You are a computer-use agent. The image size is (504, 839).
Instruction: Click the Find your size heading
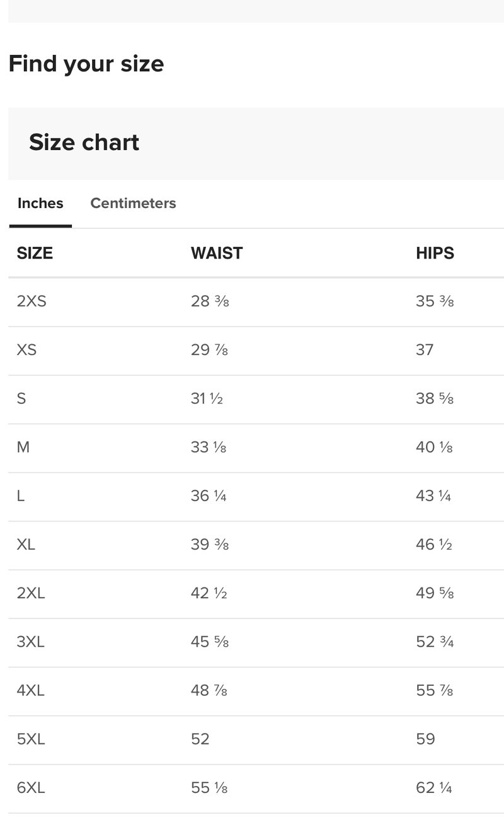point(86,64)
